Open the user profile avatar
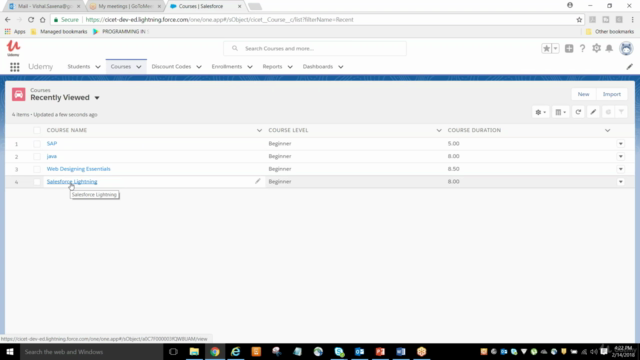The width and height of the screenshot is (640, 360). click(626, 48)
